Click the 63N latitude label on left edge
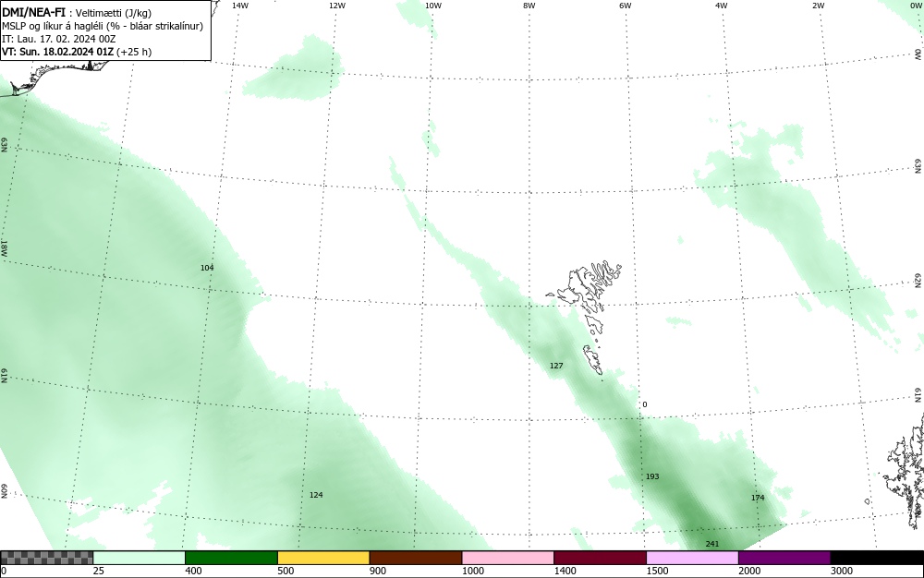The height and width of the screenshot is (578, 924). 4,145
